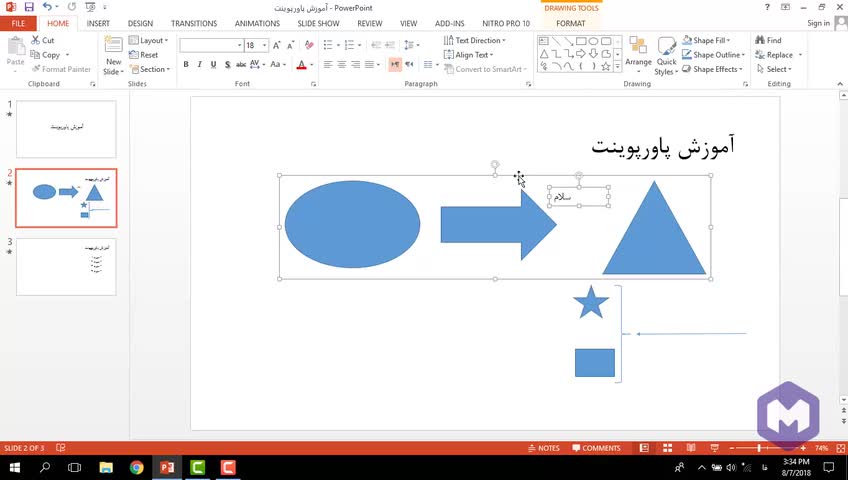The width and height of the screenshot is (848, 480).
Task: Click Replace in Editing group
Action: 774,55
